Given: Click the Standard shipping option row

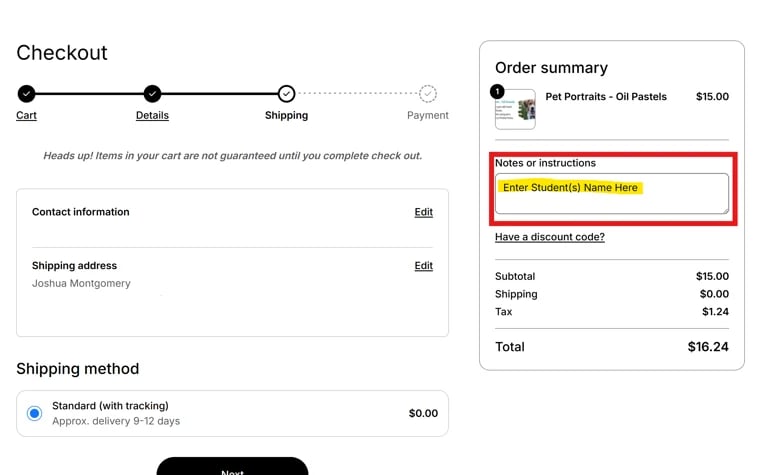Looking at the screenshot, I should tap(232, 413).
